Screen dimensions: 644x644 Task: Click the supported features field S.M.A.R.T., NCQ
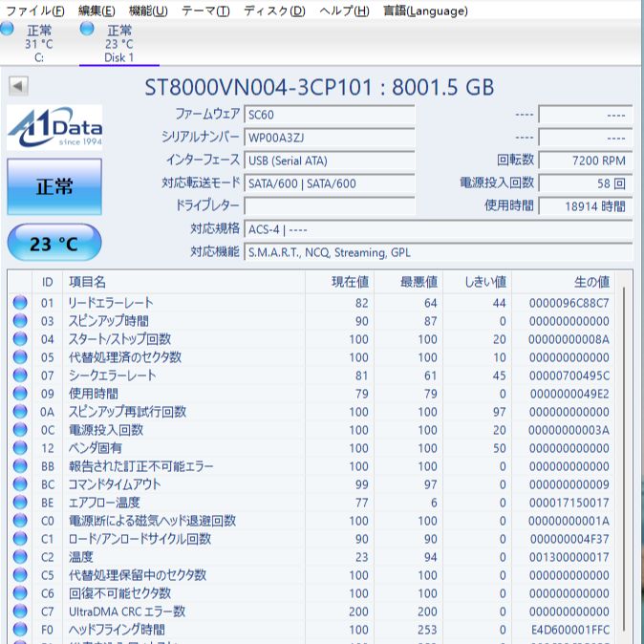tap(439, 252)
